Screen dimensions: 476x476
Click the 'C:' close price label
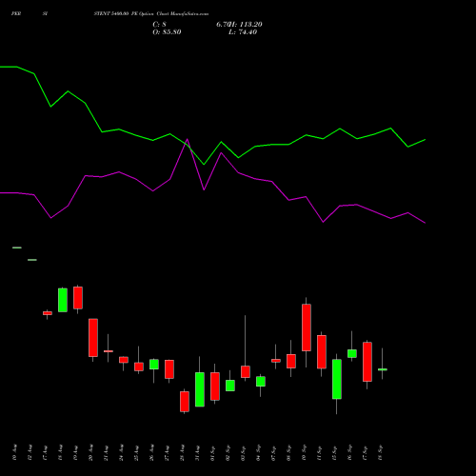(x=155, y=24)
